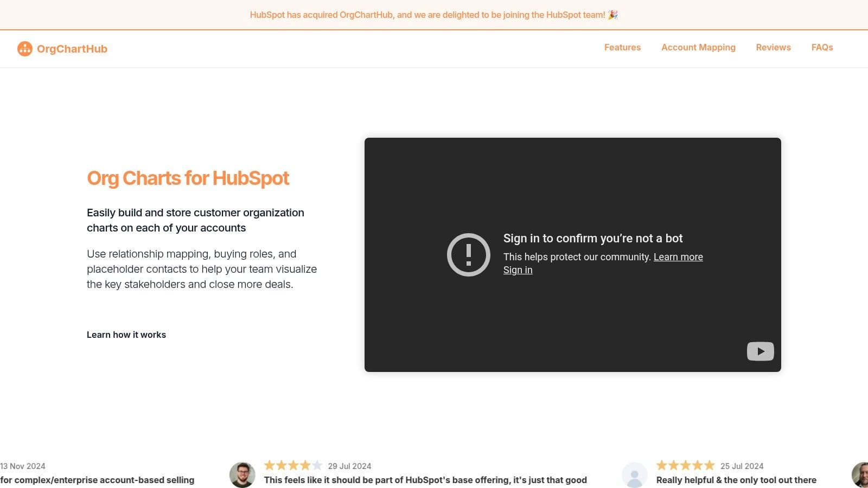The height and width of the screenshot is (488, 868).
Task: Click the Org Charts for HubSpot heading
Action: click(188, 178)
